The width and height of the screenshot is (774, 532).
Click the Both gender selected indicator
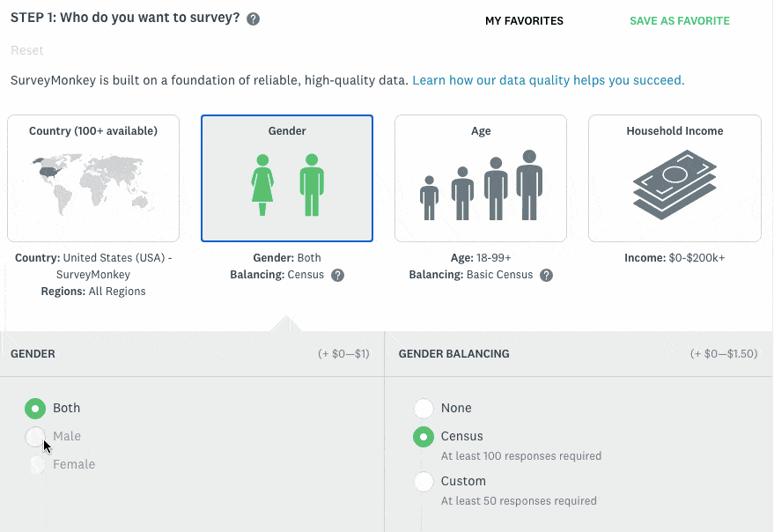coord(35,408)
